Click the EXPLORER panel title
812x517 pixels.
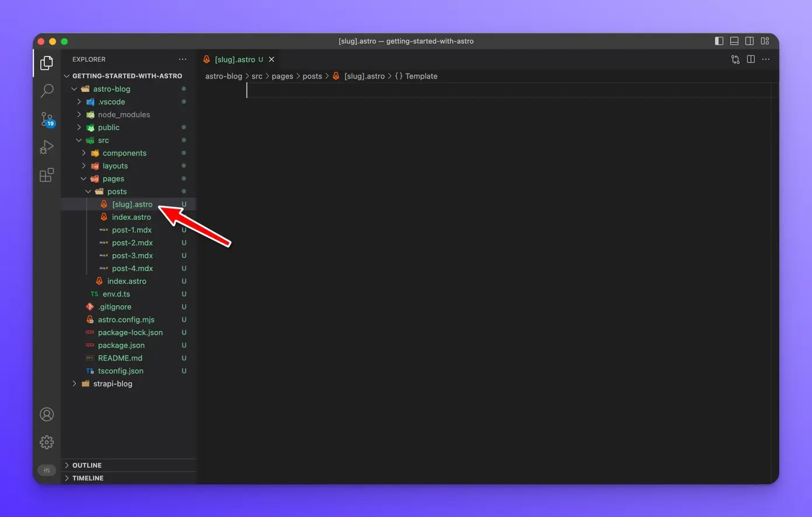click(x=89, y=59)
